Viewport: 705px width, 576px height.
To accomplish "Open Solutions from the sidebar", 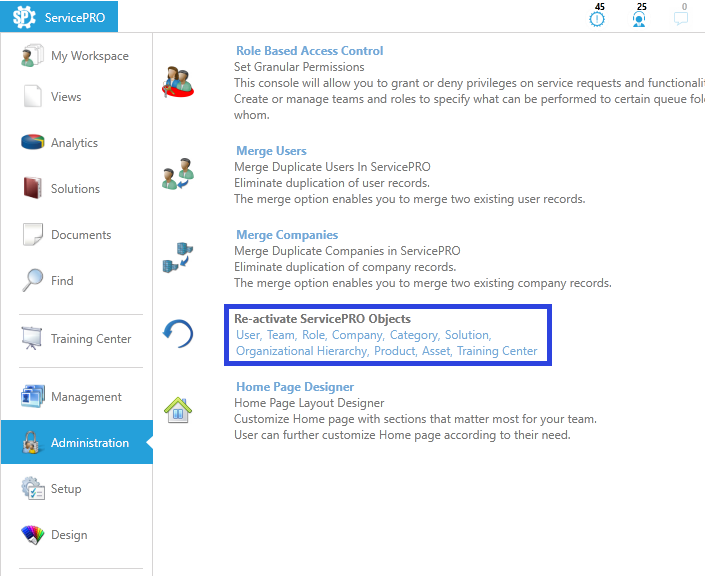I will tap(75, 189).
